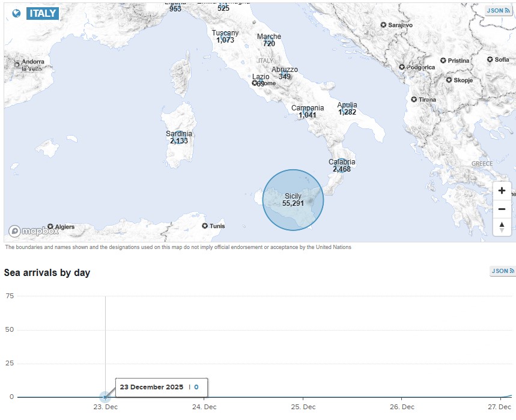Click the 24. Dec axis label
Viewport: 516px width, 420px height.
pos(204,407)
